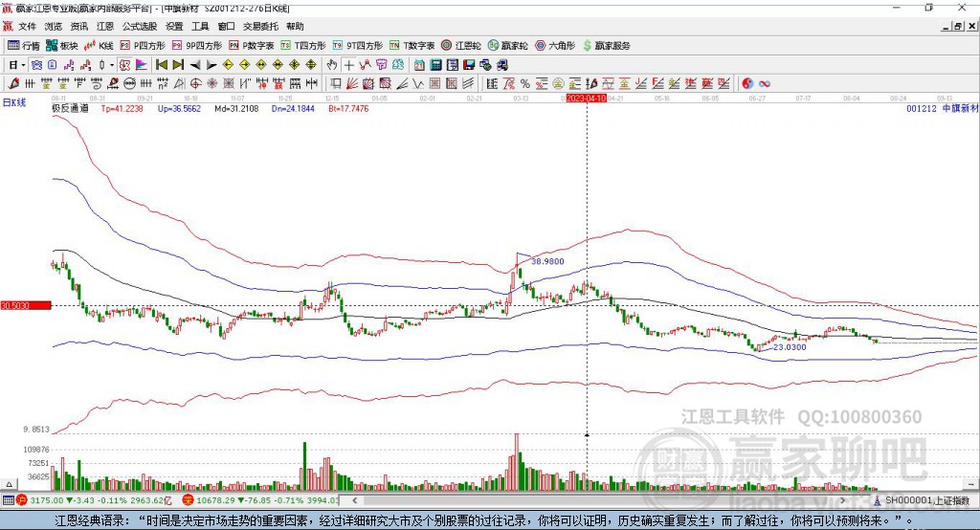The height and width of the screenshot is (530, 980).
Task: Open the 文件 menu
Action: tap(27, 26)
